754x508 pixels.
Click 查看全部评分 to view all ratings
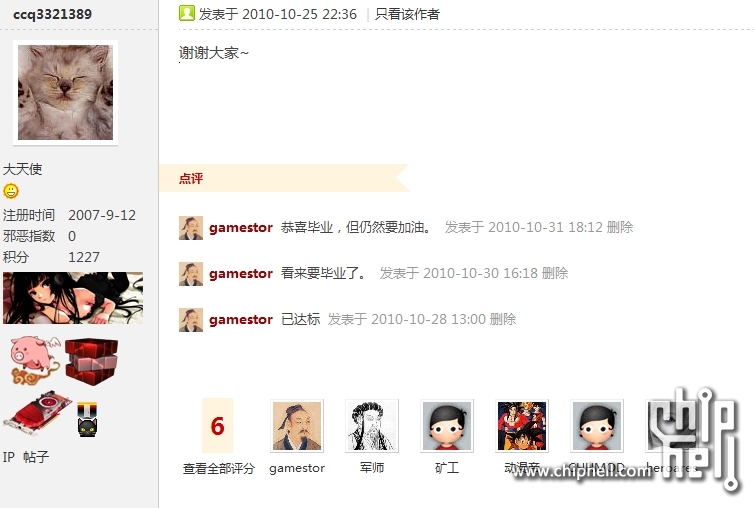[218, 468]
